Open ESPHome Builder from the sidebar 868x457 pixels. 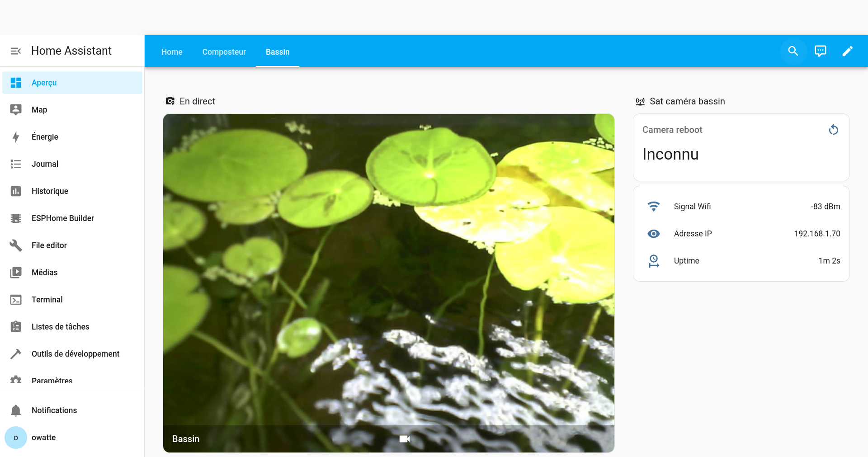pos(62,218)
